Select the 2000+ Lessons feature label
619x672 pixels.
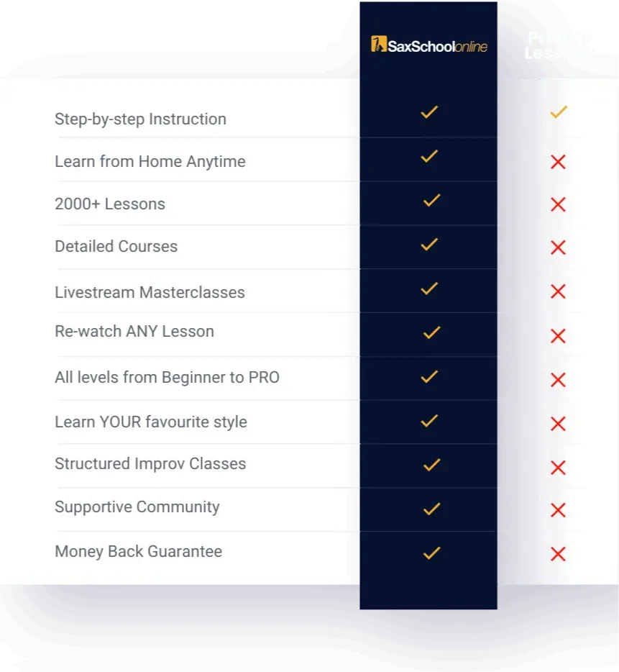(110, 204)
